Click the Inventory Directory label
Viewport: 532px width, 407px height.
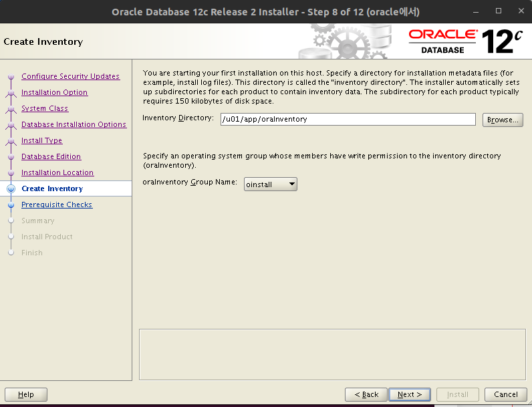click(178, 118)
